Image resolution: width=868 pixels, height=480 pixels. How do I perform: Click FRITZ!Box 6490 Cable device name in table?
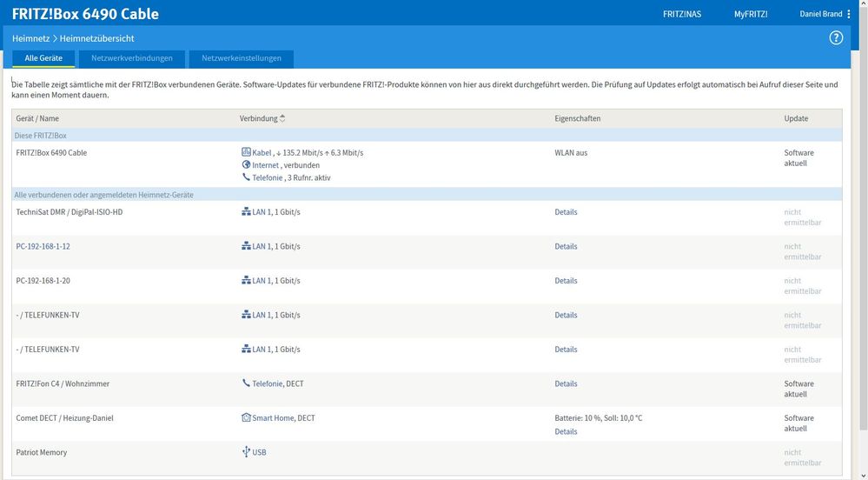51,152
